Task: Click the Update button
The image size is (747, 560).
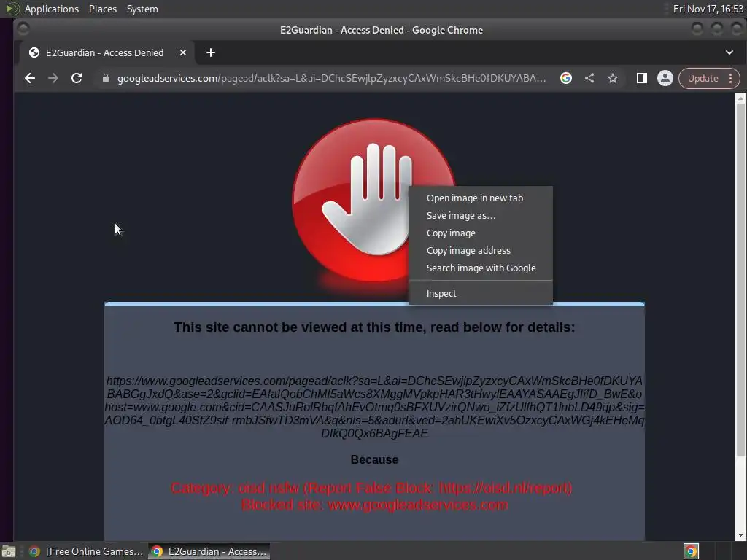Action: (703, 78)
